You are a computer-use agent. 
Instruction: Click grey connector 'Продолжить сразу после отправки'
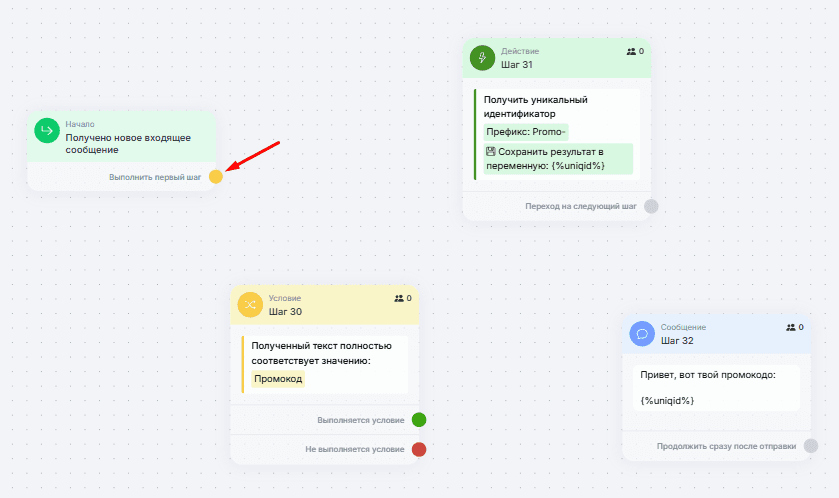[811, 446]
